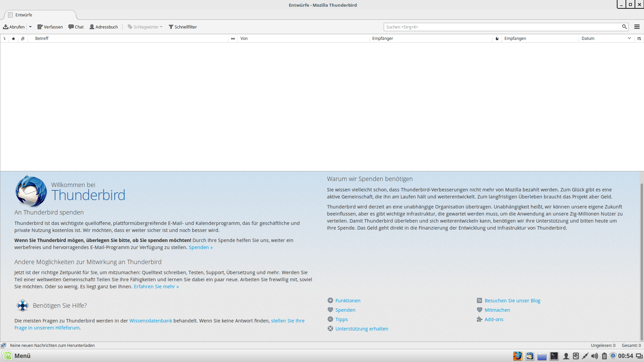Open the Abrufen dropdown arrow
This screenshot has width=644, height=362.
tap(30, 27)
